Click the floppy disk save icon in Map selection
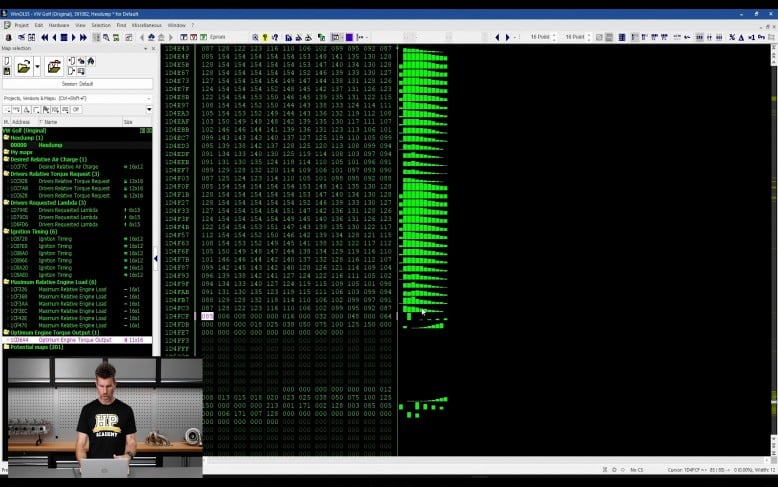This screenshot has height=487, width=778. coord(7,71)
